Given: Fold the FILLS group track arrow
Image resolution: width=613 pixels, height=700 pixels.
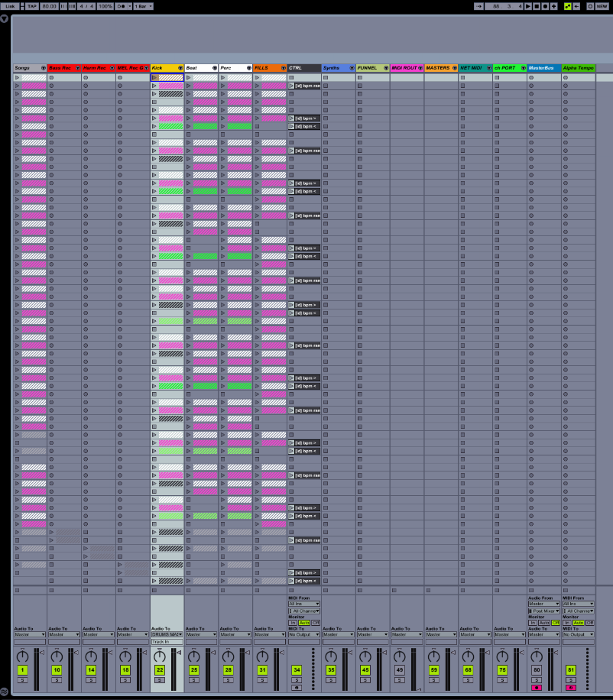Looking at the screenshot, I should point(284,68).
